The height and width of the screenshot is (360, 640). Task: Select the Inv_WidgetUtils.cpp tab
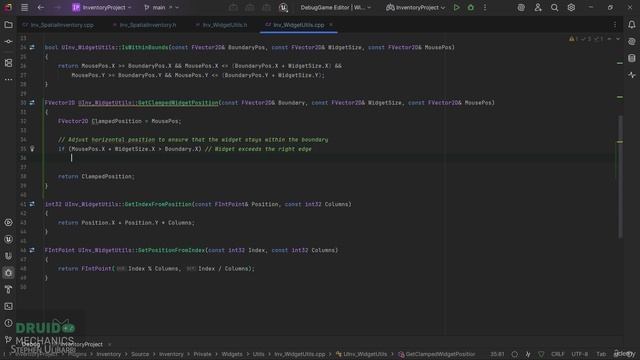tap(298, 25)
